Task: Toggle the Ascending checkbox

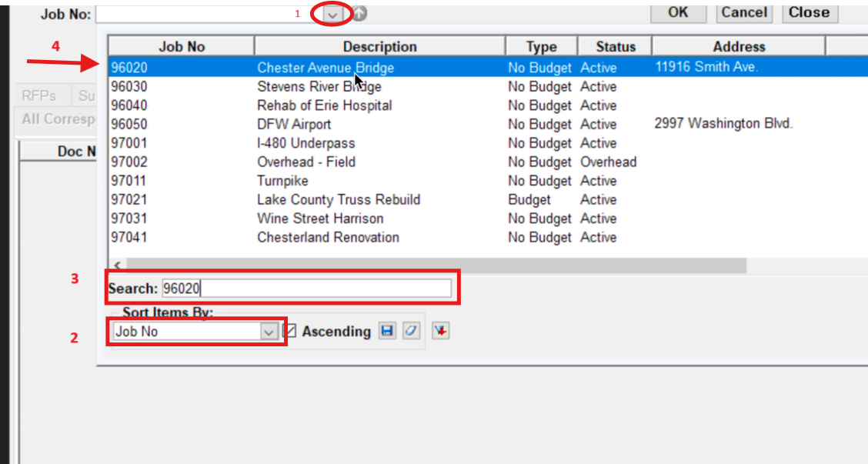Action: (x=289, y=331)
